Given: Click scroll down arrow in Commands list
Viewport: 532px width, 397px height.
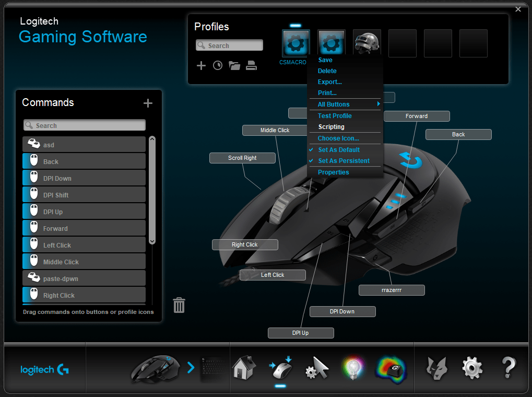Looking at the screenshot, I should point(152,241).
